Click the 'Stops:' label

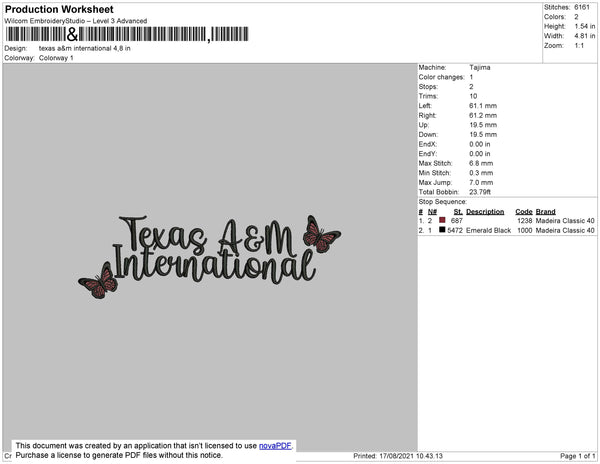(x=428, y=87)
